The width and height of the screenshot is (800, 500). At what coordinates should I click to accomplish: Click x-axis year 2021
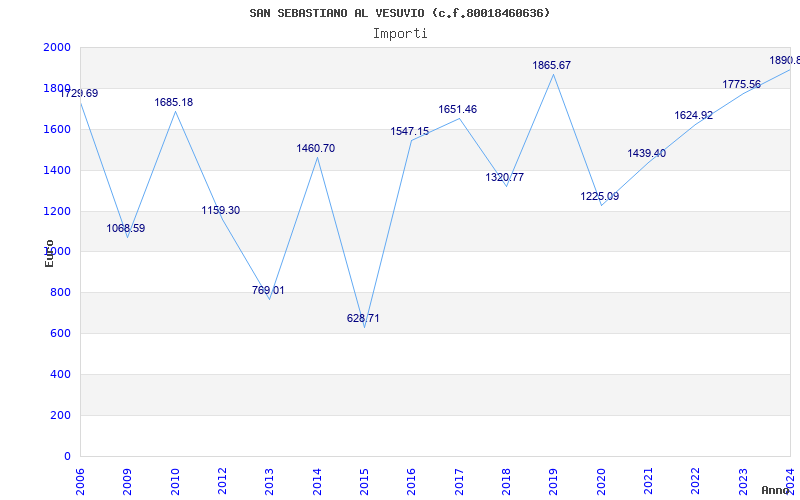pyautogui.click(x=648, y=481)
